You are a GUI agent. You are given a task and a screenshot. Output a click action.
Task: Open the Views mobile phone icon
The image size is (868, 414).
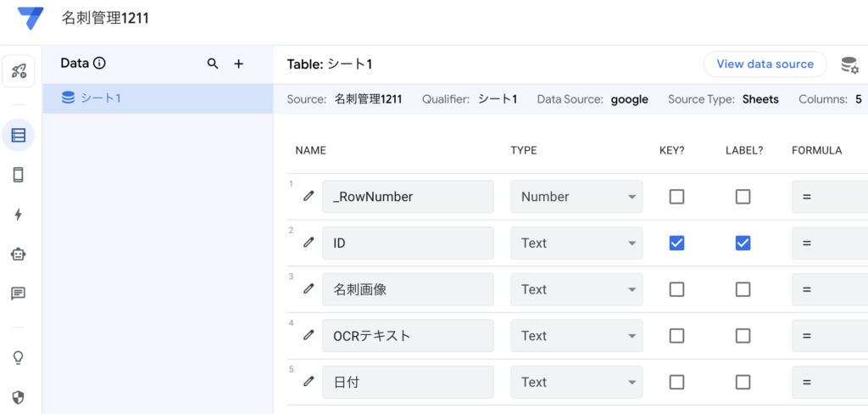[x=19, y=175]
